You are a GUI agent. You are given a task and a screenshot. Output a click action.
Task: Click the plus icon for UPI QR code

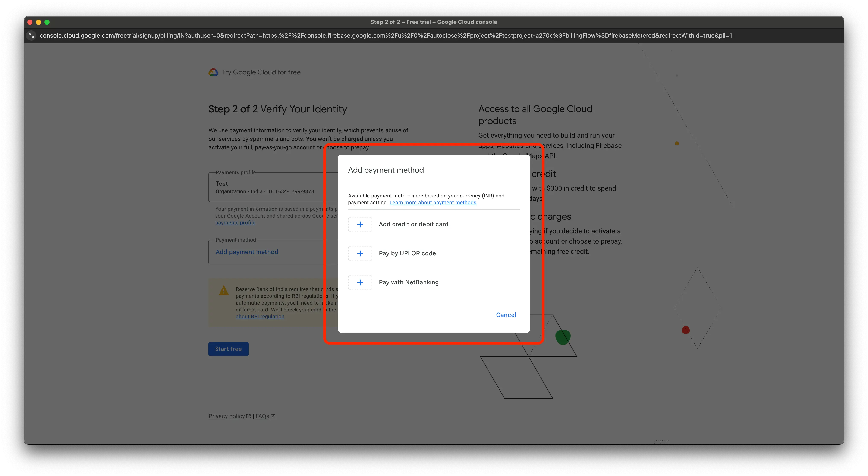(360, 253)
